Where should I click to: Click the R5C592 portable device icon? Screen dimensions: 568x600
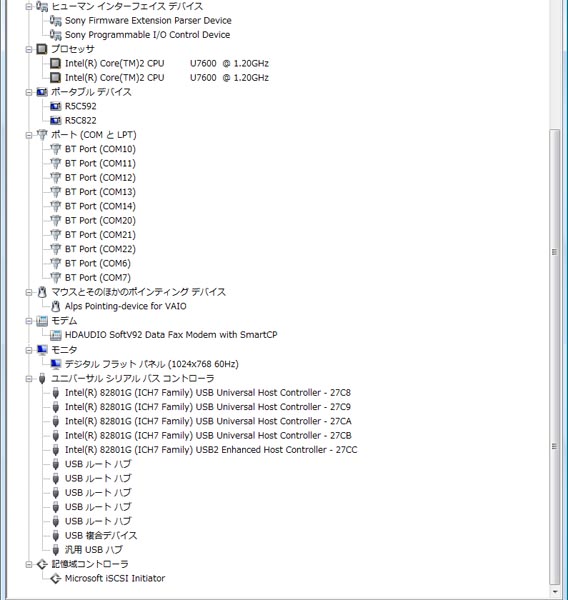55,106
